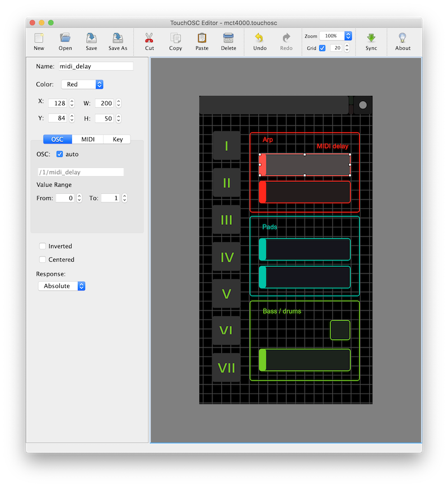Click the New layout icon

[39, 38]
